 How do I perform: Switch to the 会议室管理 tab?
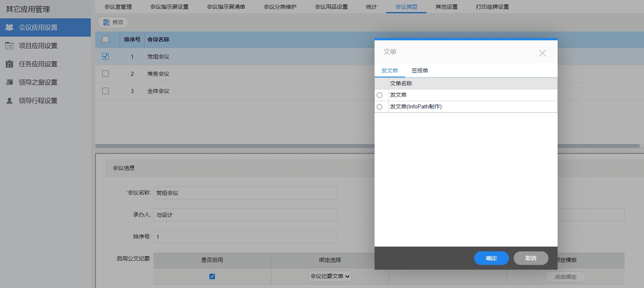pyautogui.click(x=118, y=7)
